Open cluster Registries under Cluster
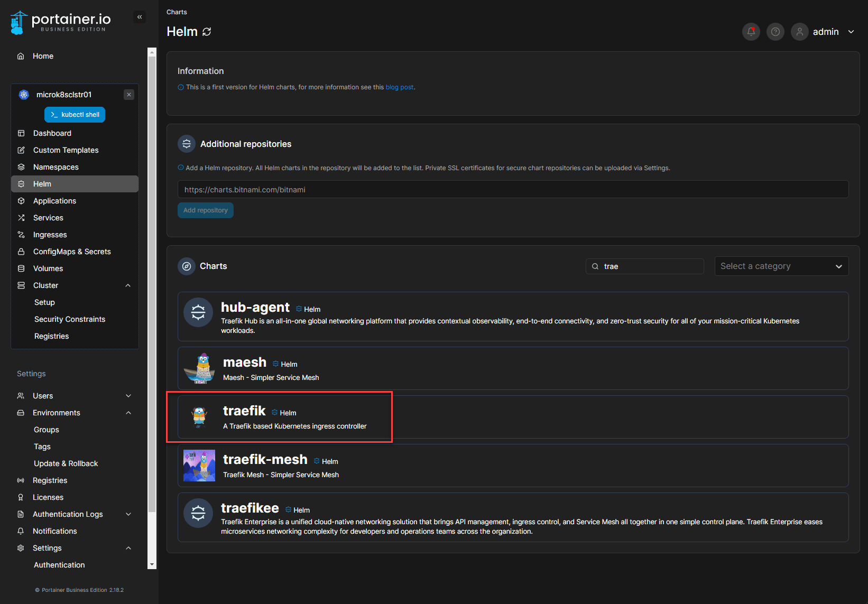868x604 pixels. [51, 336]
